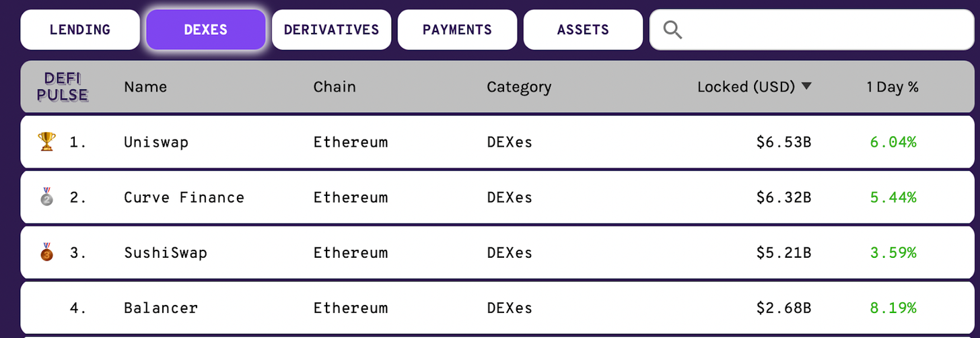Sort by the Chain column header
This screenshot has width=980, height=338.
[335, 87]
